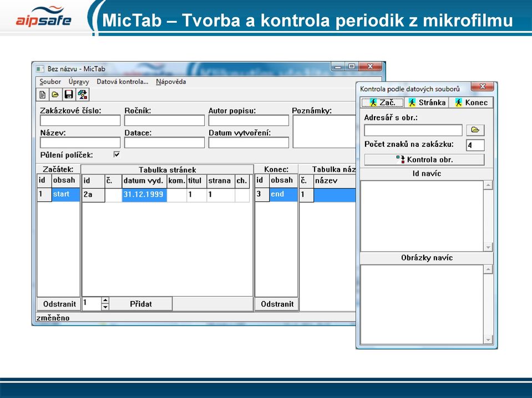Open the Nápověda menu
Viewport: 532px width, 398px height.
(171, 81)
